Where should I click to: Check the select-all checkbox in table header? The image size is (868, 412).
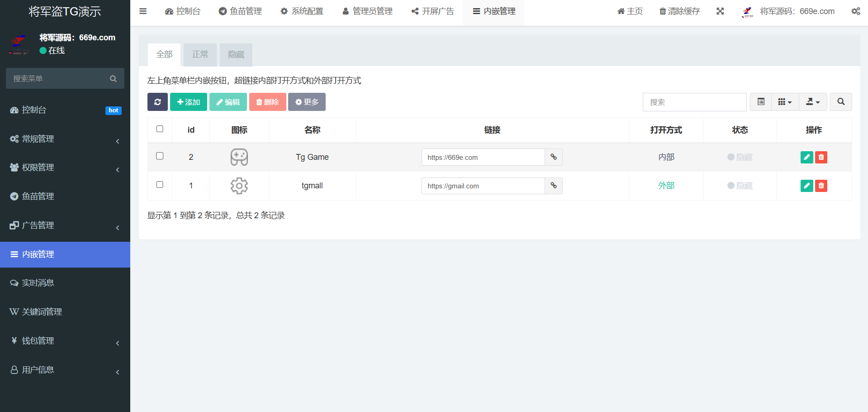[x=160, y=129]
